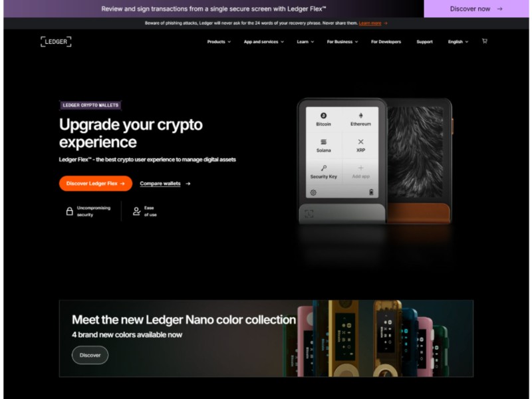Open the English language selector

(x=458, y=42)
